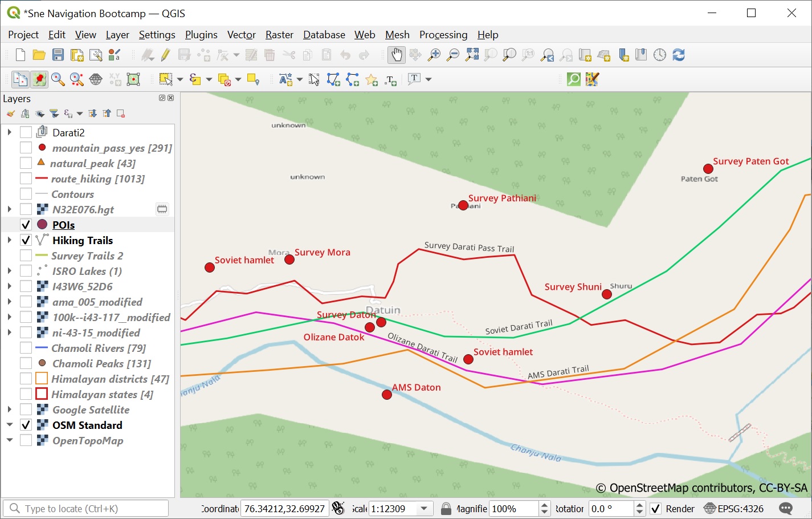Viewport: 812px width, 519px height.
Task: Toggle editing with the yellow pencil
Action: (x=166, y=55)
